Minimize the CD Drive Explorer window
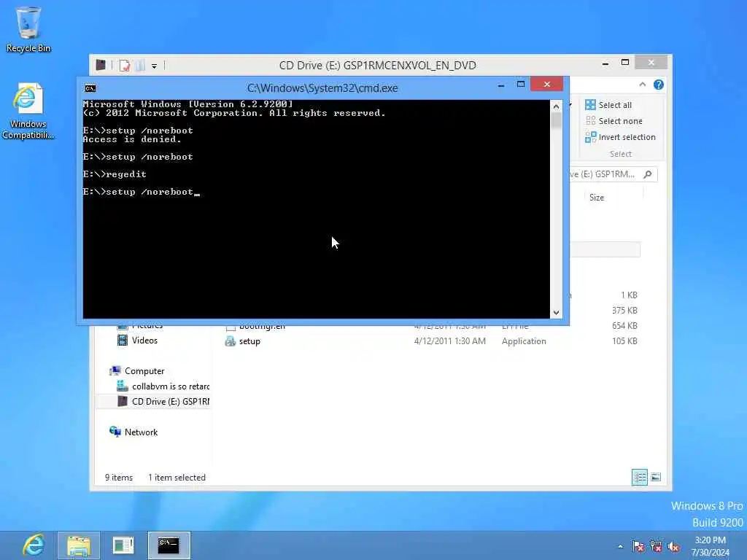The image size is (747, 560). (x=605, y=63)
